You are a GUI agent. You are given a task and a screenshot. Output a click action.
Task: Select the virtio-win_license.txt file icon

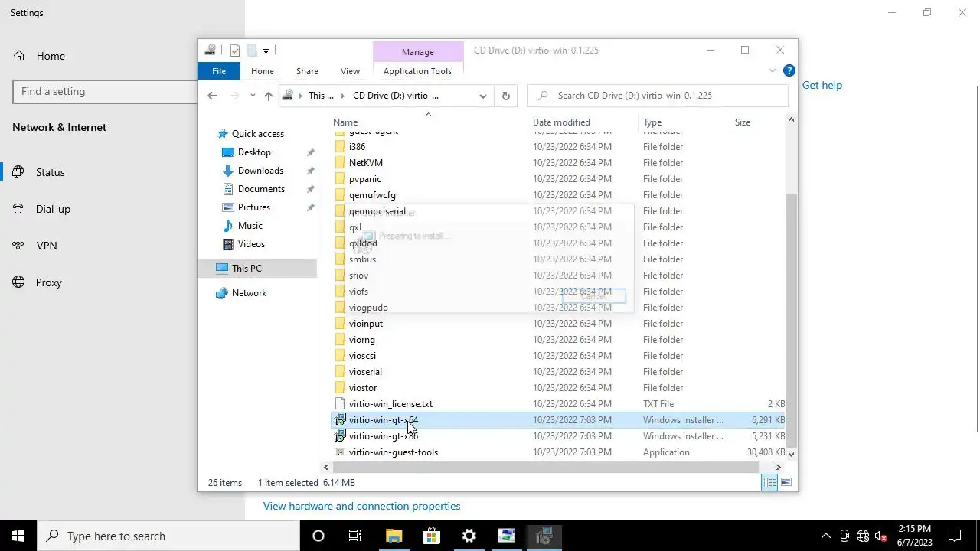pos(341,404)
